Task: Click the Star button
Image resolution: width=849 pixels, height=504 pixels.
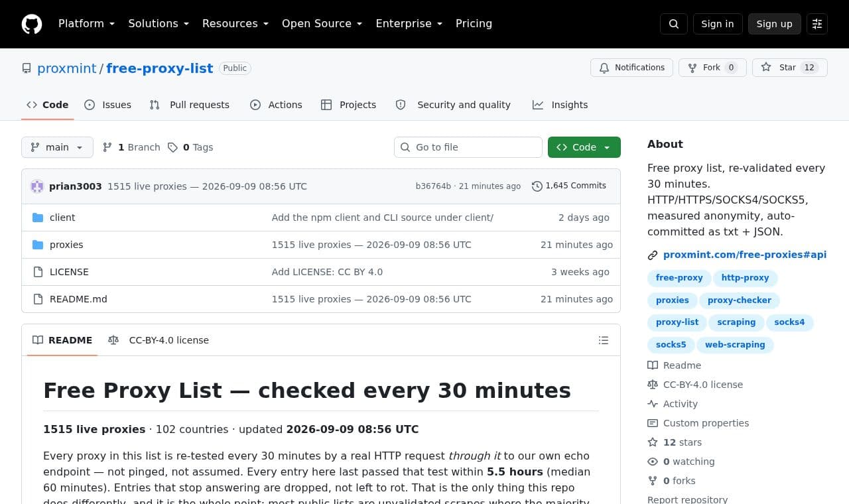Action: (x=789, y=68)
